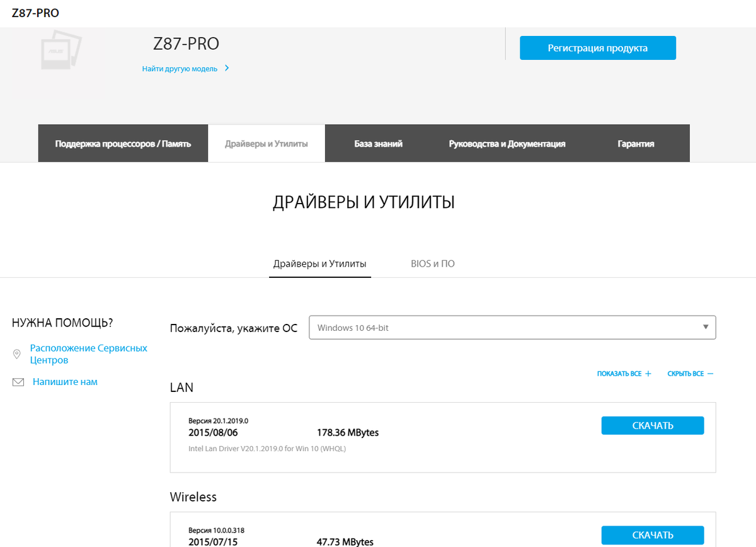Open the База знаний tab
756x547 pixels.
tap(378, 144)
